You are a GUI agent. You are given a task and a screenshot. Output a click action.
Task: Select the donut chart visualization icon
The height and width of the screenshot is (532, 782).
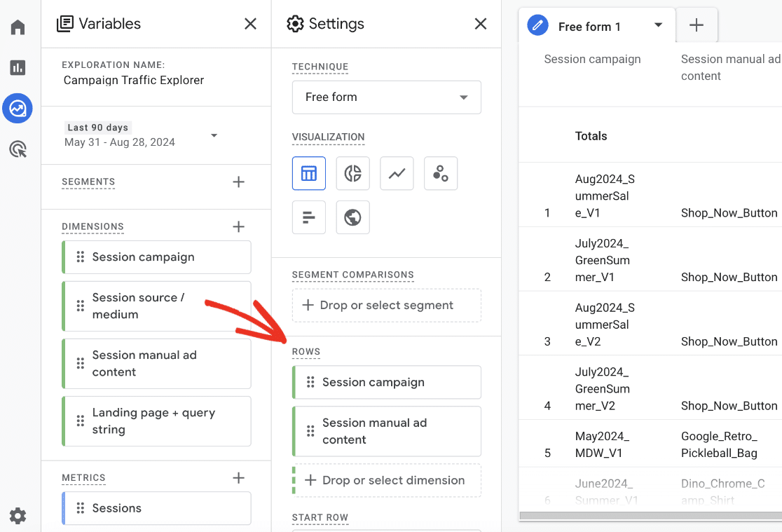352,173
